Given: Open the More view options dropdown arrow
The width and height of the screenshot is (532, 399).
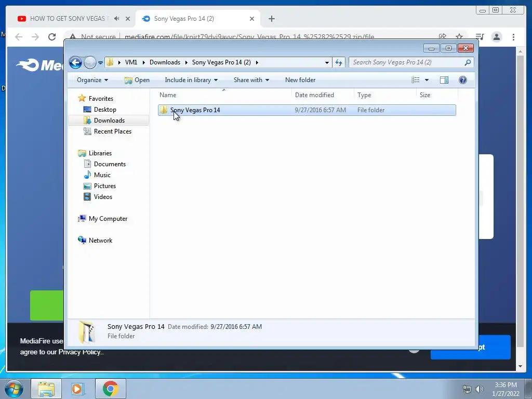Looking at the screenshot, I should click(x=427, y=80).
